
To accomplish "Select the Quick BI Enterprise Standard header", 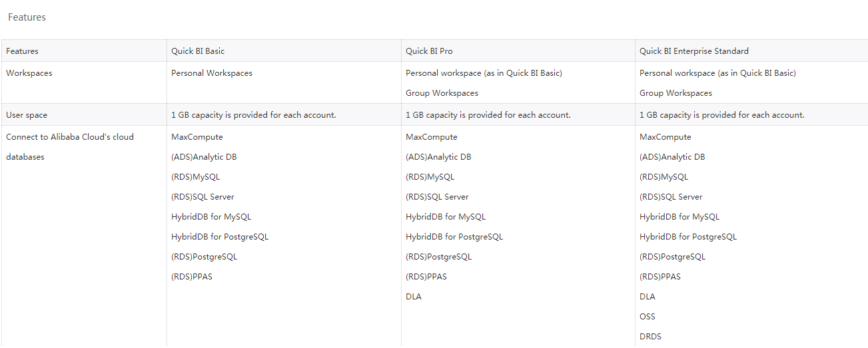I will coord(694,51).
